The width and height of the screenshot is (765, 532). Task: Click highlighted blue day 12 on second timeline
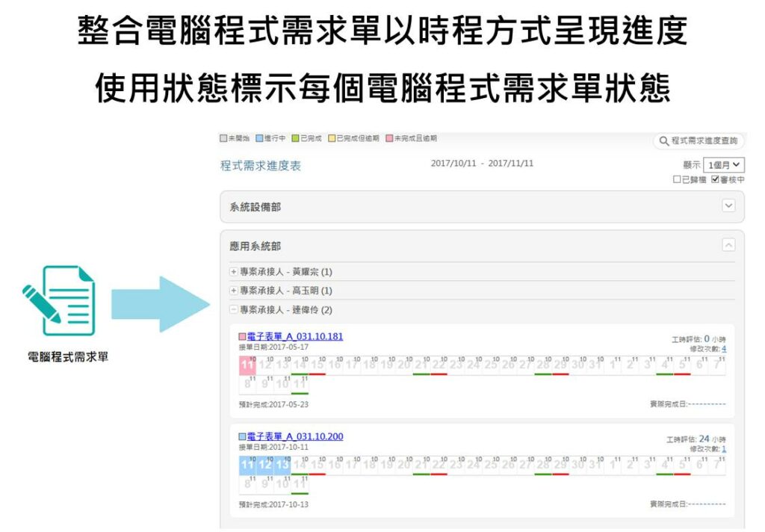pos(265,465)
